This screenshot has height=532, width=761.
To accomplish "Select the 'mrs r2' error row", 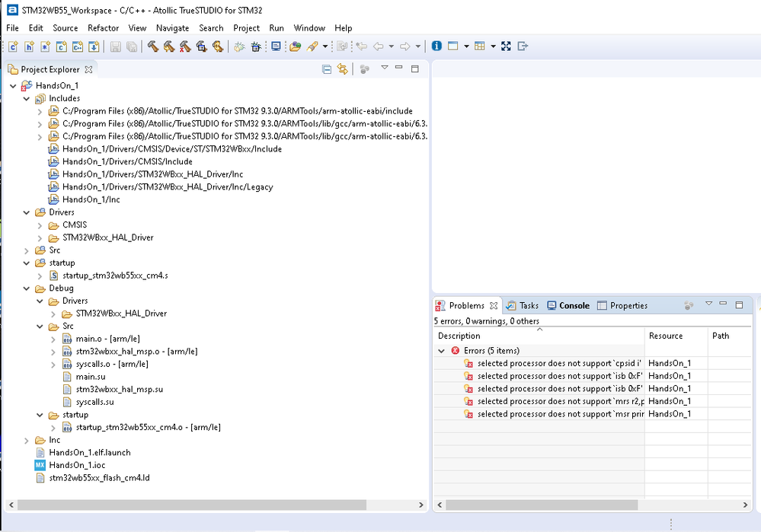I will pyautogui.click(x=592, y=401).
